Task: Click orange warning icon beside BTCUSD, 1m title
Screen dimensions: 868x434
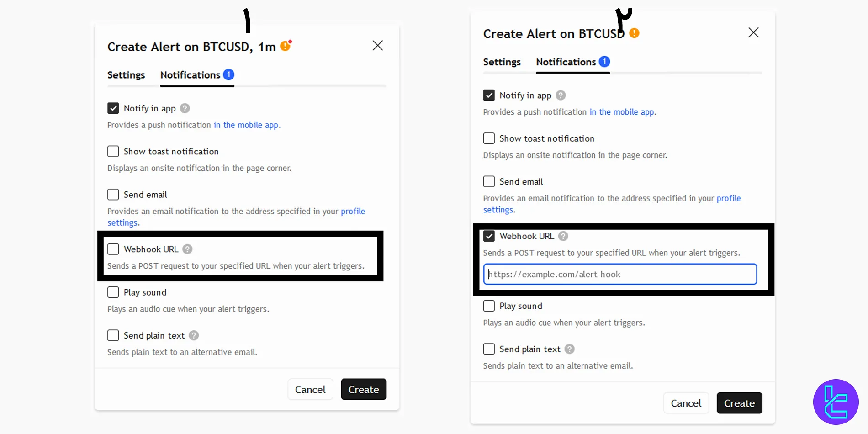Action: pos(286,46)
